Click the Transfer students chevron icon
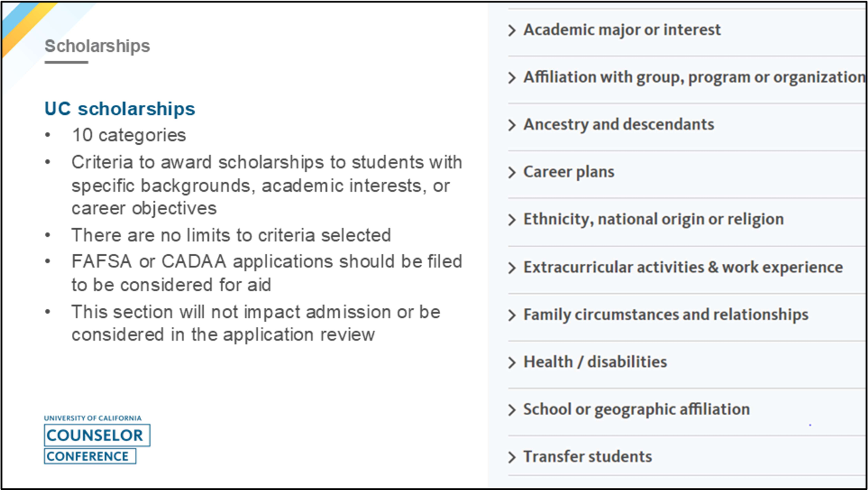Image resolution: width=868 pixels, height=490 pixels. 512,457
